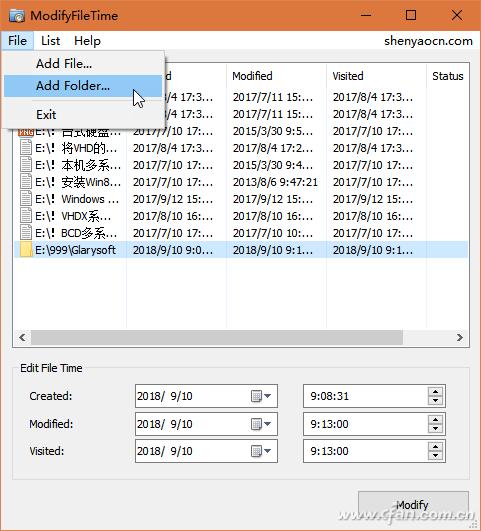Screen dimensions: 481x531
Task: Click the Visited time field 9:13:00
Action: click(x=374, y=451)
